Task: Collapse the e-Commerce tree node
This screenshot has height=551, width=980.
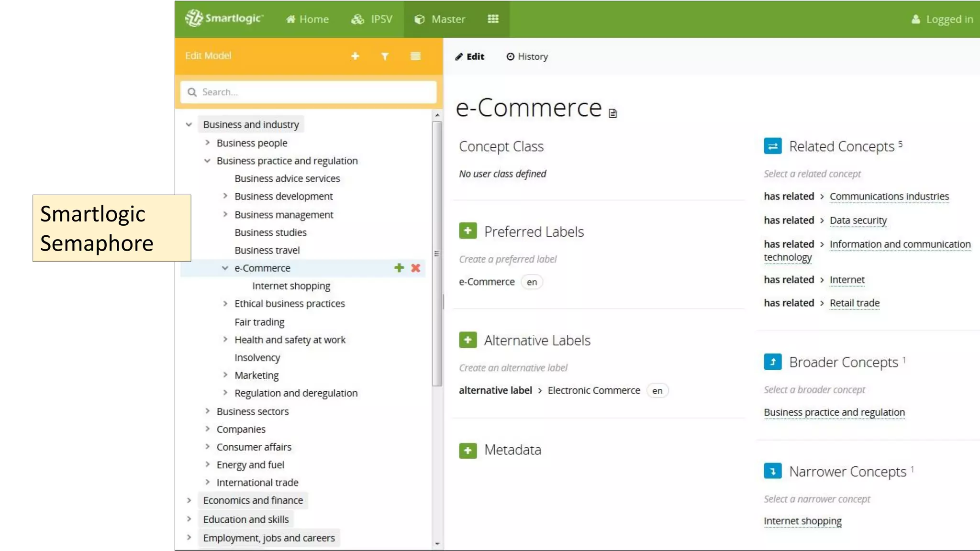Action: coord(225,268)
